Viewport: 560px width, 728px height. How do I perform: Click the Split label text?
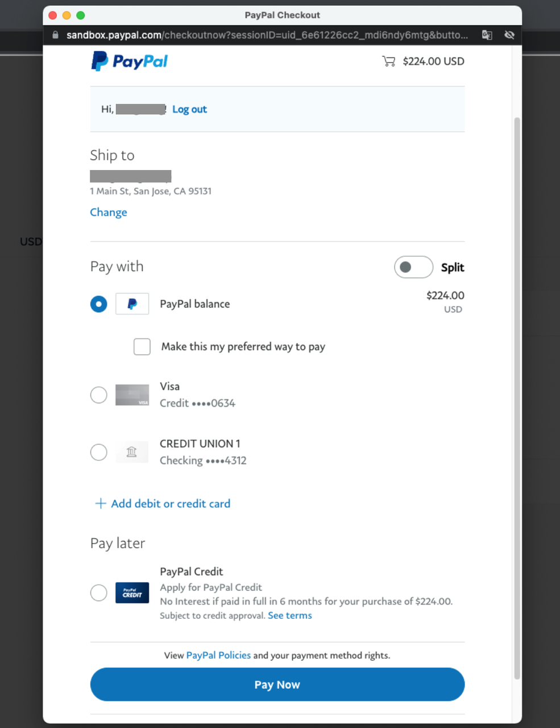453,267
